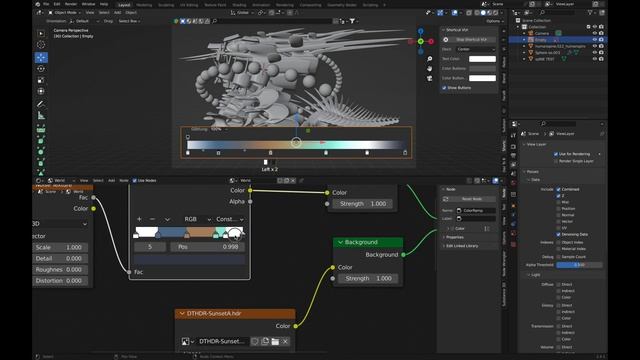640x360 pixels.
Task: Open the Render menu
Action: pos(71,4)
